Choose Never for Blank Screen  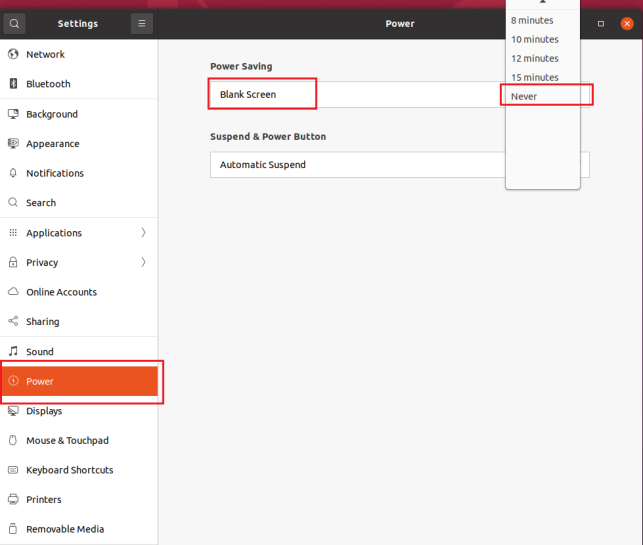pos(543,96)
